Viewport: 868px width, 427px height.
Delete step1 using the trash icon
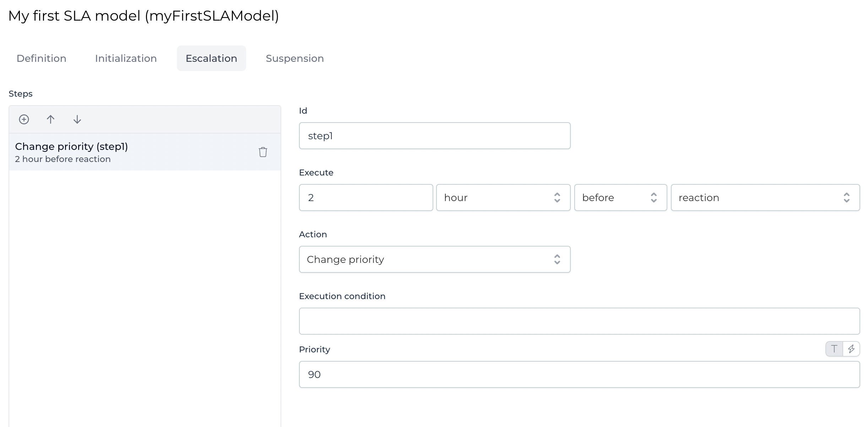click(x=263, y=152)
